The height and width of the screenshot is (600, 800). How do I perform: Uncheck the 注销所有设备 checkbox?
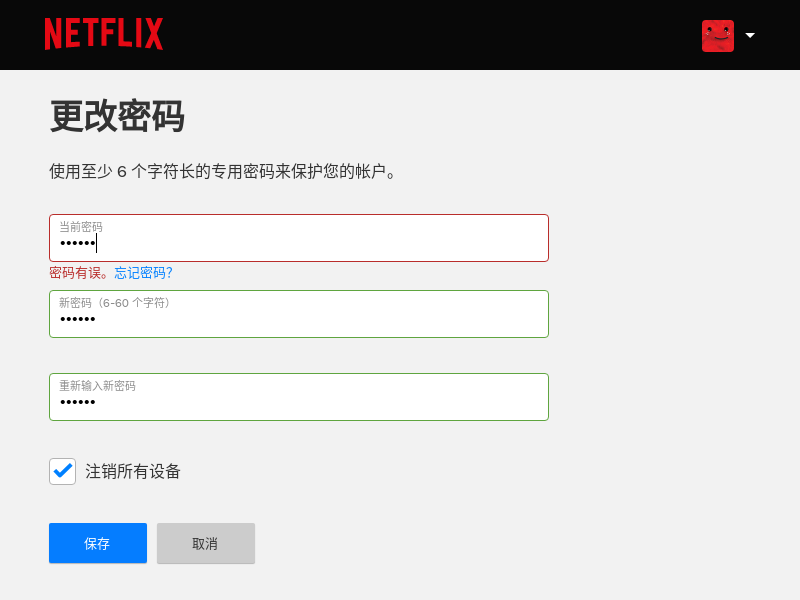[x=62, y=471]
